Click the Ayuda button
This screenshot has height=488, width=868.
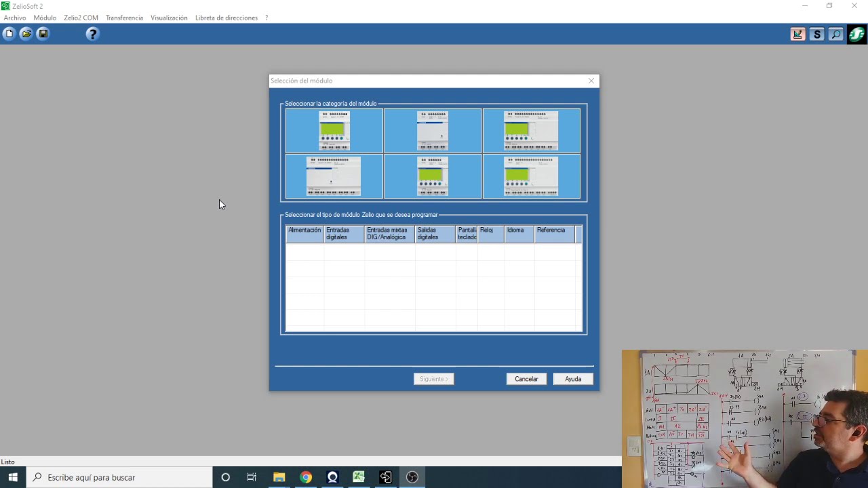(573, 379)
